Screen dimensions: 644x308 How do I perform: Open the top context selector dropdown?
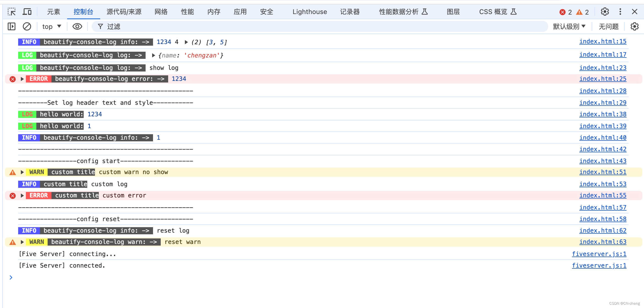51,26
